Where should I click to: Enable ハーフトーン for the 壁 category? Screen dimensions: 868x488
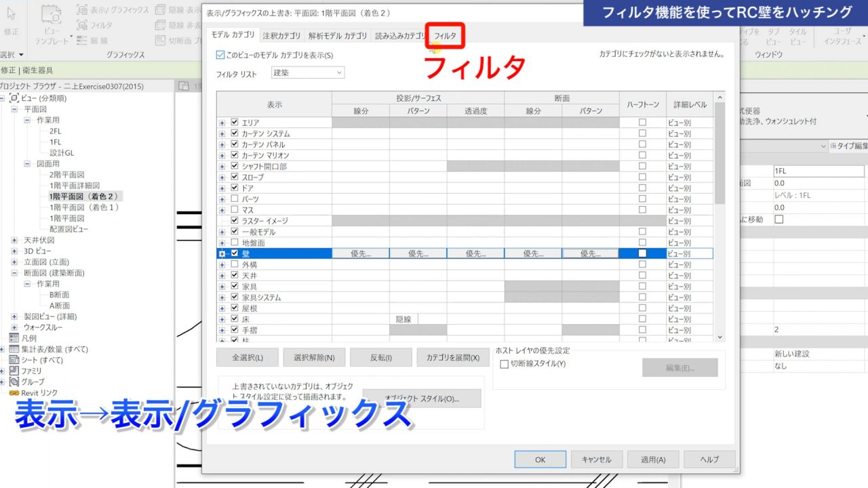pos(642,253)
